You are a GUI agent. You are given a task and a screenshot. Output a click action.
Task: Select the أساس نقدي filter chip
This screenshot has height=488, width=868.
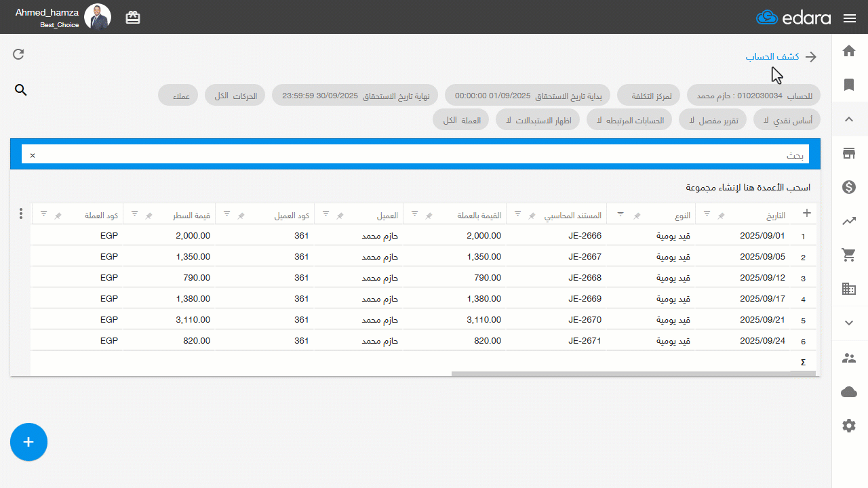[787, 119]
